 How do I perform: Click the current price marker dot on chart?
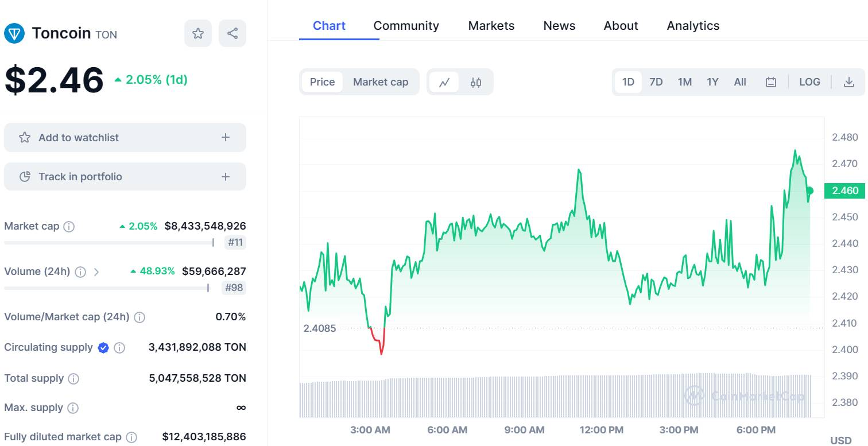(x=809, y=191)
